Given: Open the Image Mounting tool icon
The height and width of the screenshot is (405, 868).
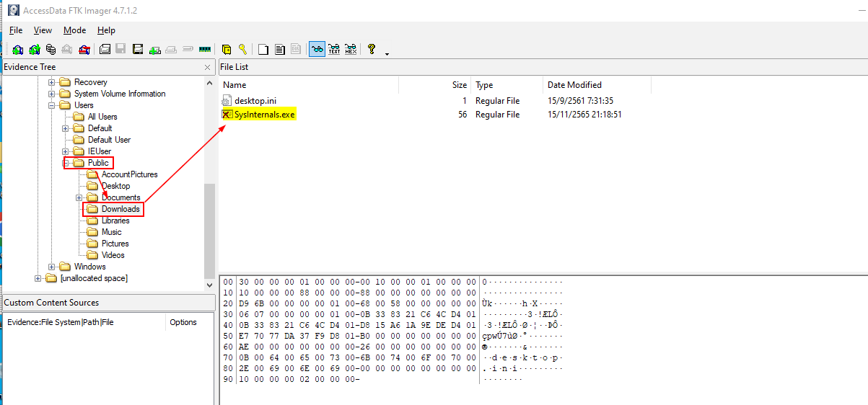Looking at the screenshot, I should pos(51,50).
